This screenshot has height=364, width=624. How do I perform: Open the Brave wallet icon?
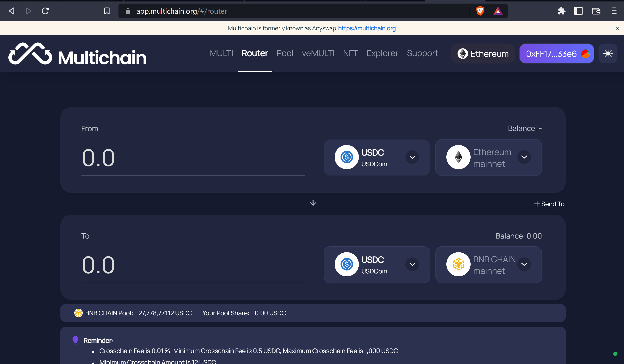pos(596,11)
